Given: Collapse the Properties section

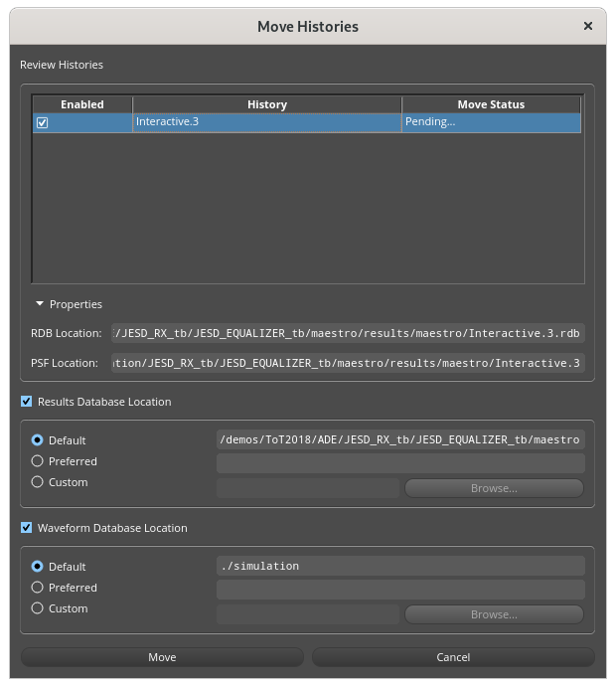Looking at the screenshot, I should (40, 304).
